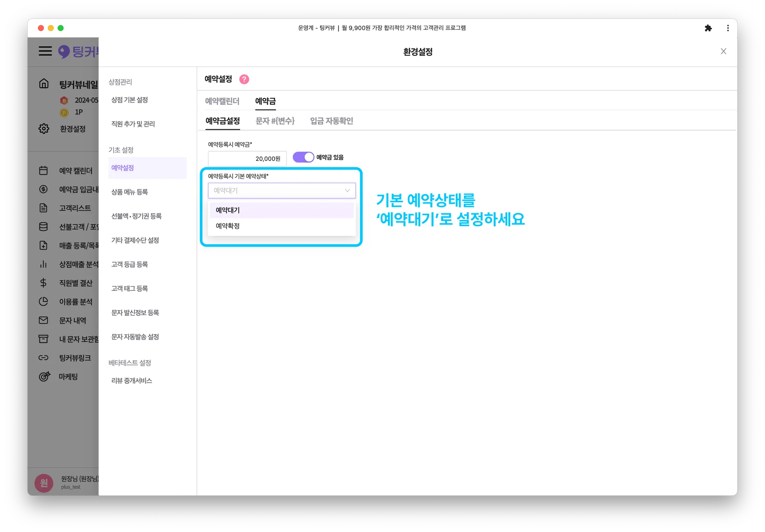Click the home icon beside the shop name
The height and width of the screenshot is (532, 765).
pos(44,84)
